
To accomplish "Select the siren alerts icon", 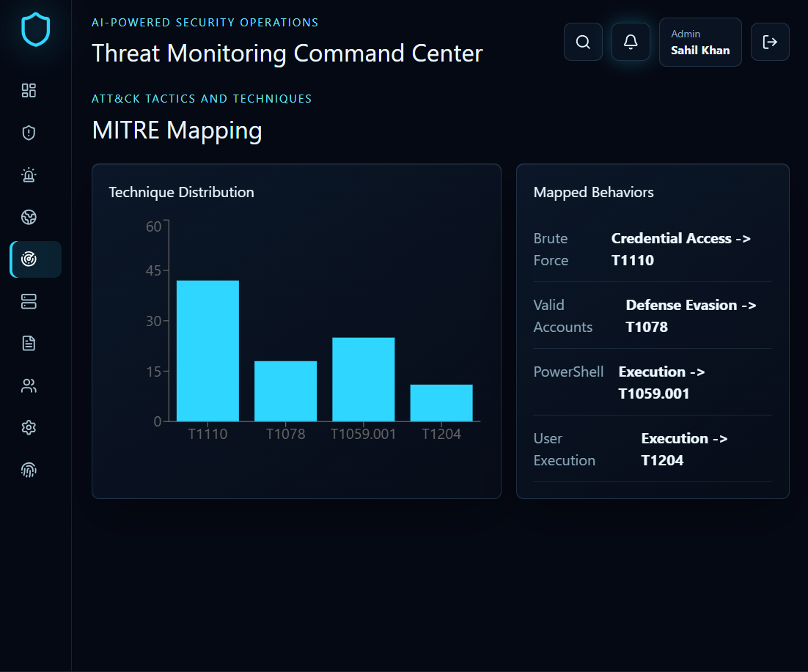I will pos(29,175).
